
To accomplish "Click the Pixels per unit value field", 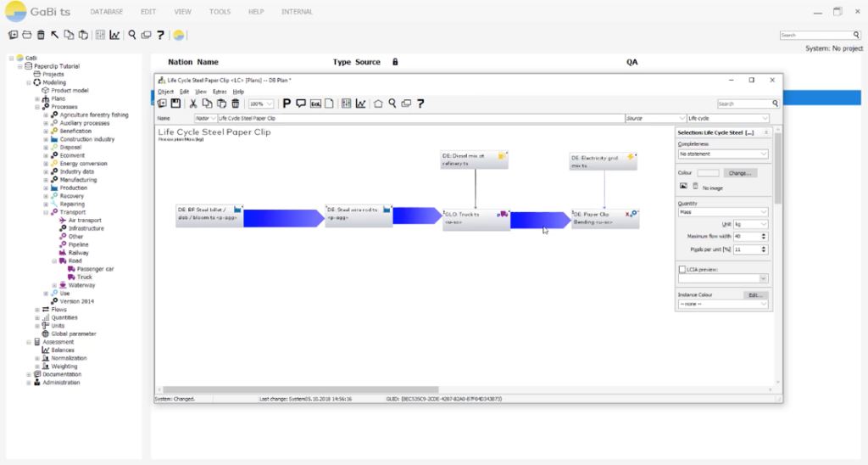I will pos(746,250).
